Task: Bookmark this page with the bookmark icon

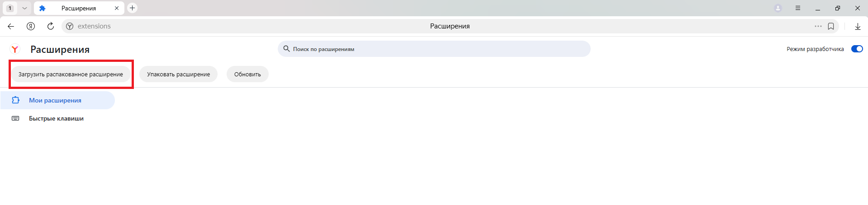Action: (831, 26)
